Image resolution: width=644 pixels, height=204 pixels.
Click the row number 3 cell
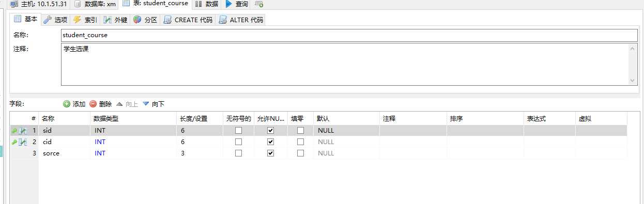24,153
